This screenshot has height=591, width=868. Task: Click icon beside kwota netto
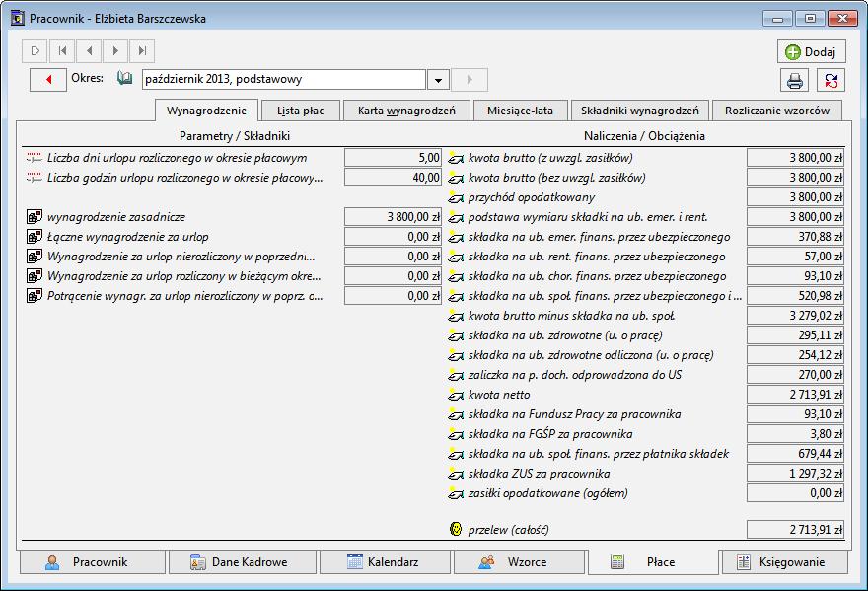click(456, 395)
